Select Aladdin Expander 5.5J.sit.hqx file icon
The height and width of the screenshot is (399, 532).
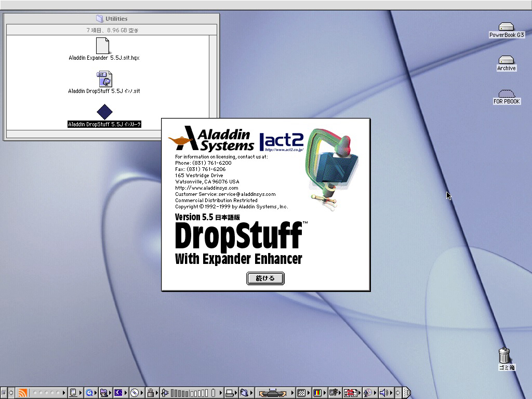point(102,46)
